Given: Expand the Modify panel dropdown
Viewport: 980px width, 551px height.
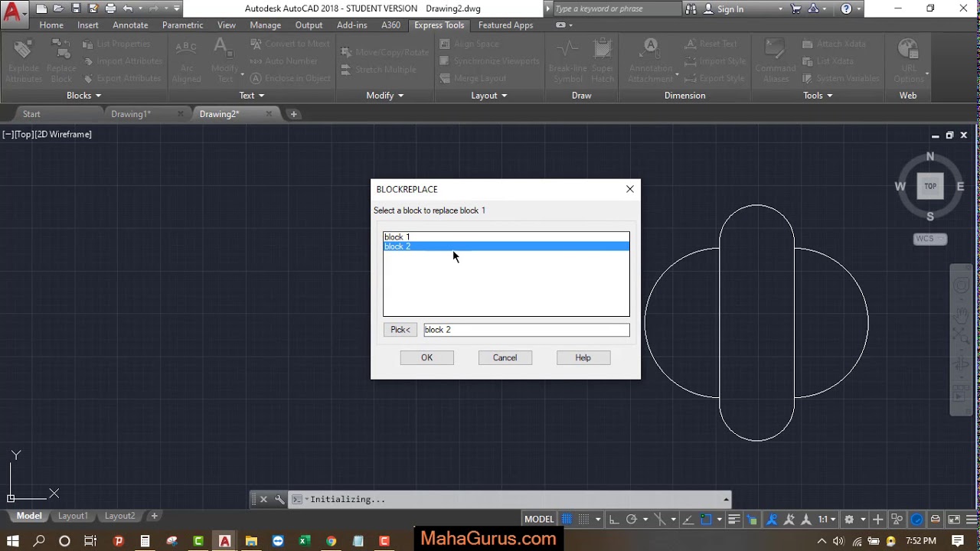Looking at the screenshot, I should click(384, 96).
